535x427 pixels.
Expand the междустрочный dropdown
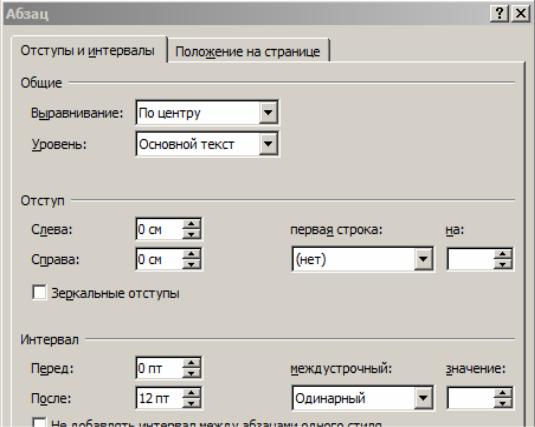(423, 398)
